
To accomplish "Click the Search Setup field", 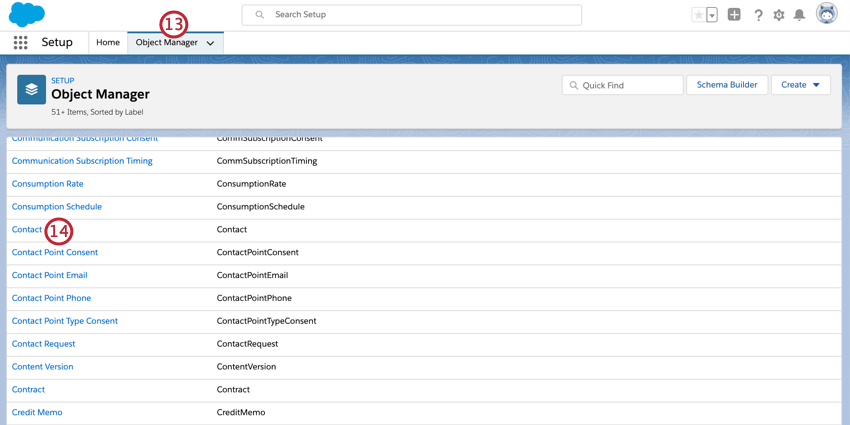I will point(412,15).
